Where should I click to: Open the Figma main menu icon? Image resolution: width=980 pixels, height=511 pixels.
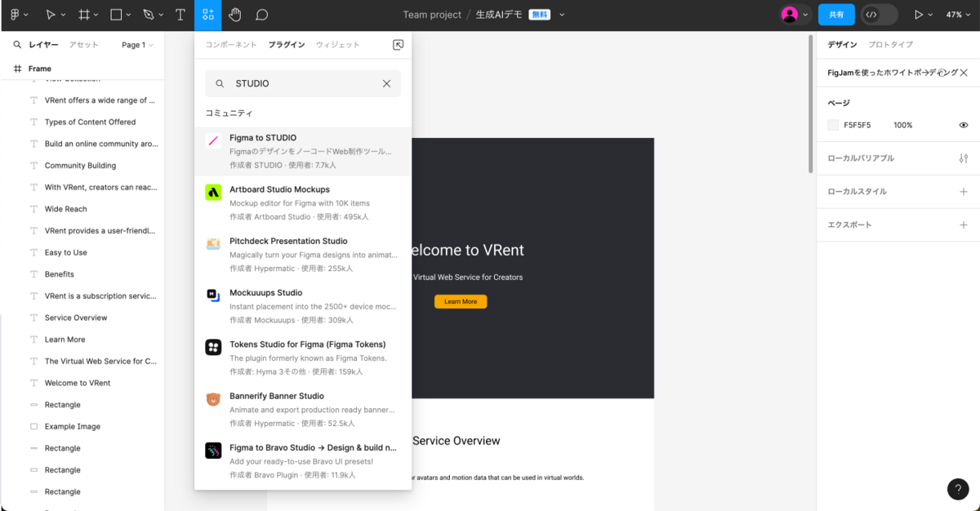tap(14, 15)
